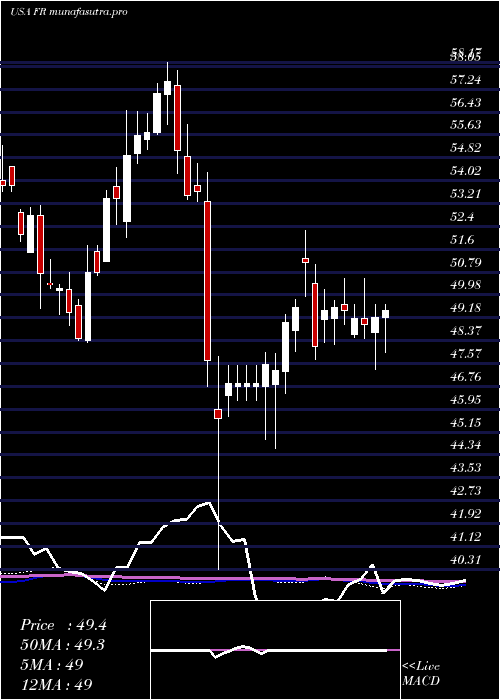
Task: Click the 56.43 price axis label
Action: coord(466,103)
